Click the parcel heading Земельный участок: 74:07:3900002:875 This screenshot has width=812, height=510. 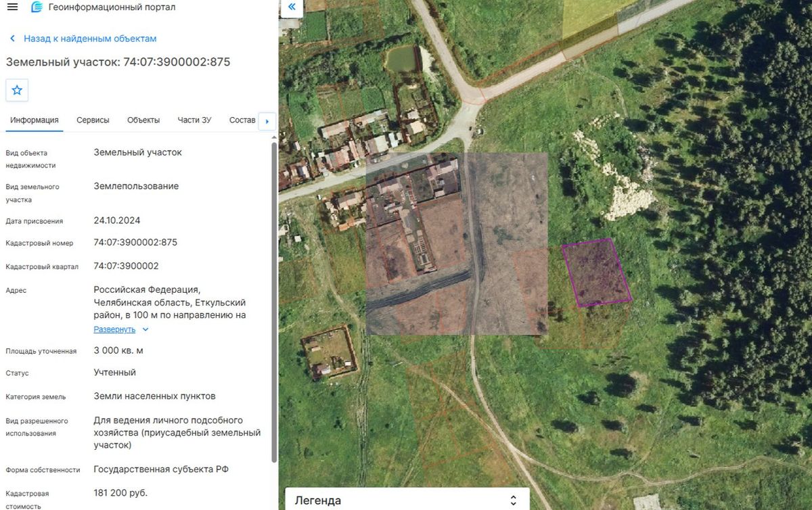pyautogui.click(x=118, y=62)
